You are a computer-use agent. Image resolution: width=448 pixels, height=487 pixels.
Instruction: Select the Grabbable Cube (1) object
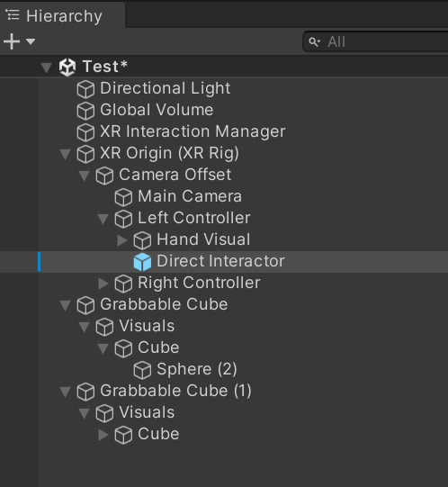click(x=175, y=391)
